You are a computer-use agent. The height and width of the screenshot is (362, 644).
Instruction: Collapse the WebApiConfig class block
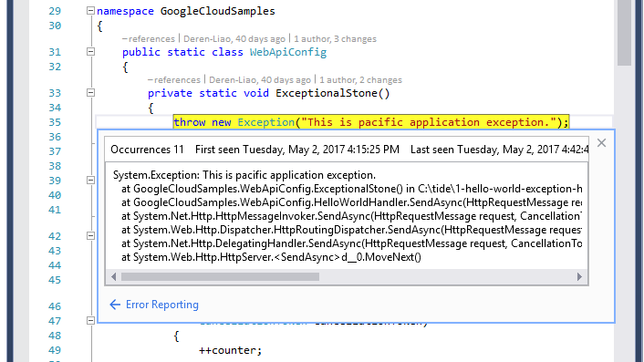tap(91, 52)
